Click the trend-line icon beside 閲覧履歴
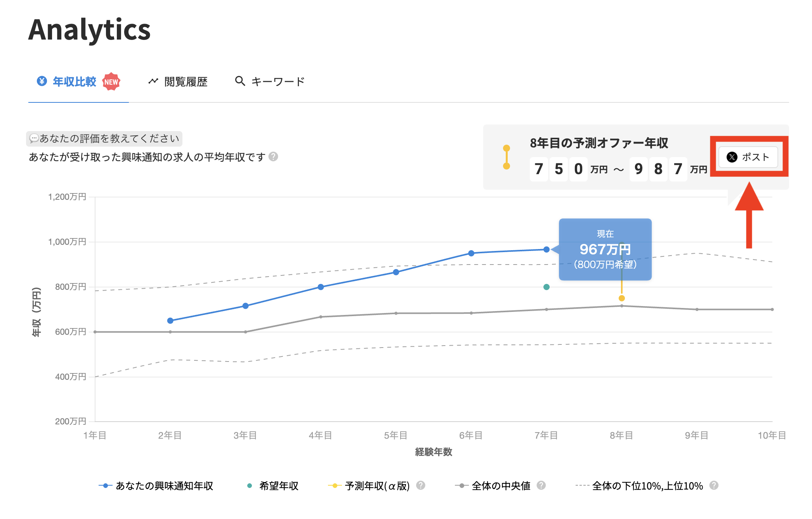Screen dimensions: 812x519 [153, 81]
